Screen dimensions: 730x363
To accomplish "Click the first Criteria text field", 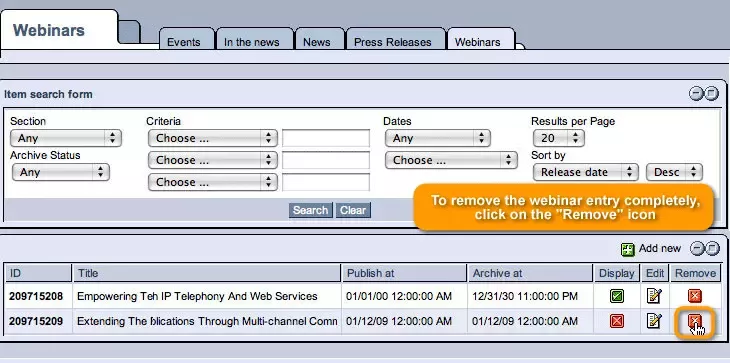I will pos(326,138).
